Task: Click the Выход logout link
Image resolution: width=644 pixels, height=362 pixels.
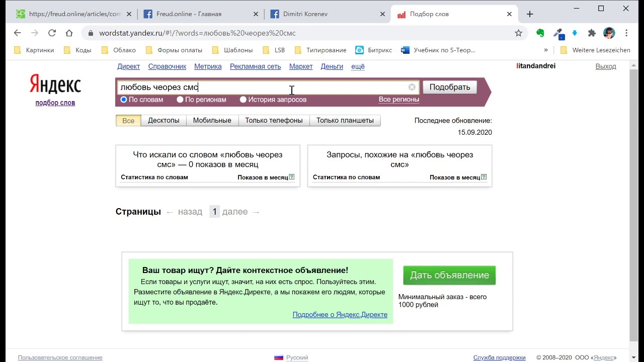Action: pos(606,66)
